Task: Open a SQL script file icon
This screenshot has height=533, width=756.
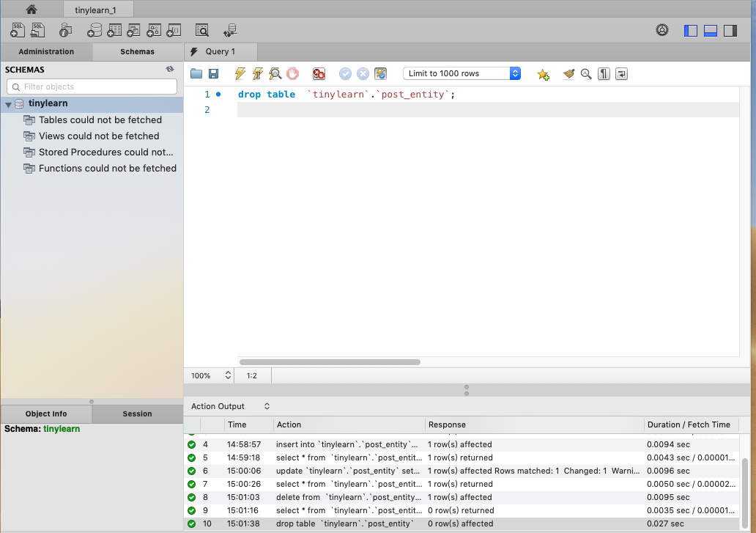Action: (37, 30)
